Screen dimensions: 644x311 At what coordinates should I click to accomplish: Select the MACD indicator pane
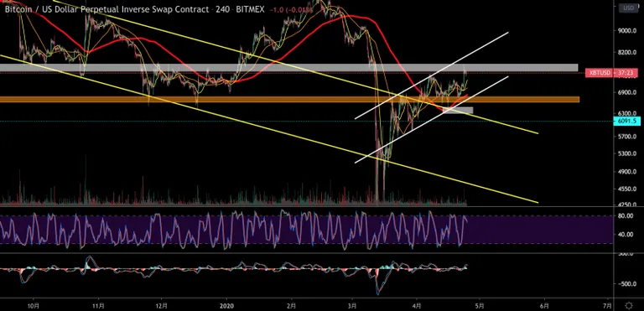pos(306,275)
